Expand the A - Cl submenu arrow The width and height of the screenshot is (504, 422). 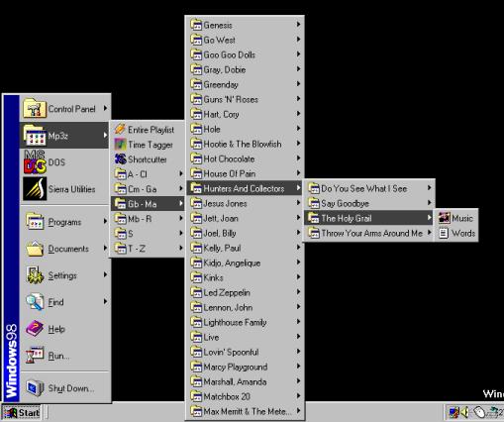[181, 173]
